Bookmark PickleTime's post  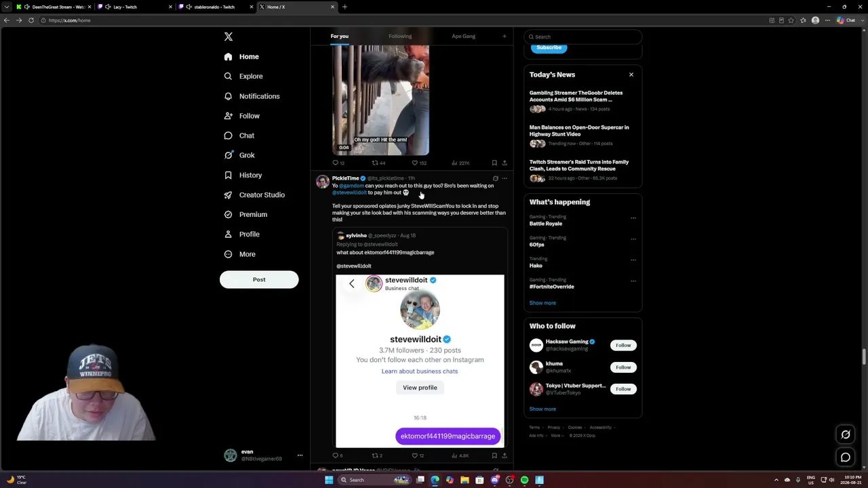[x=494, y=455]
